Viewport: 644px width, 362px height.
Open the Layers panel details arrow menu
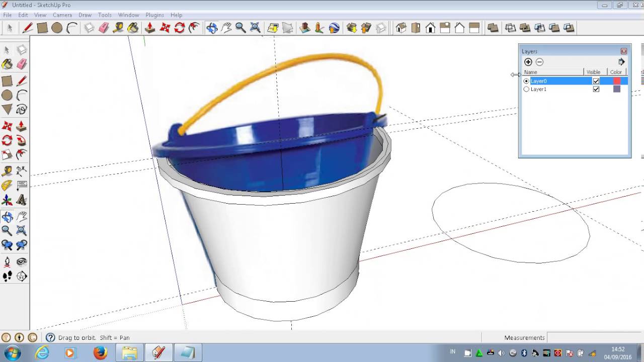pyautogui.click(x=621, y=62)
